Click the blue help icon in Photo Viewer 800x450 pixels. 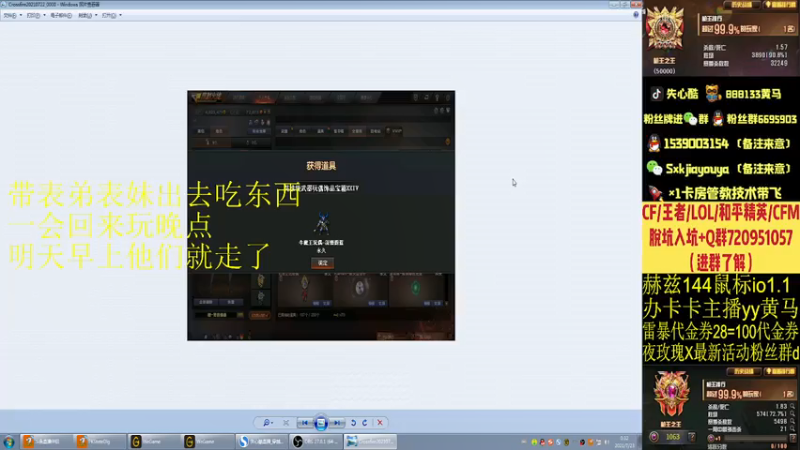pyautogui.click(x=636, y=15)
